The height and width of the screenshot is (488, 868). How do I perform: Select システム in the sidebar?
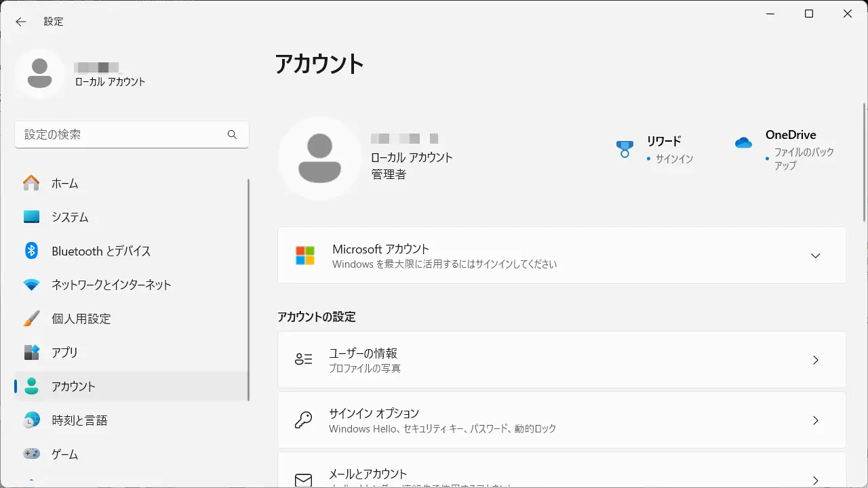coord(132,217)
